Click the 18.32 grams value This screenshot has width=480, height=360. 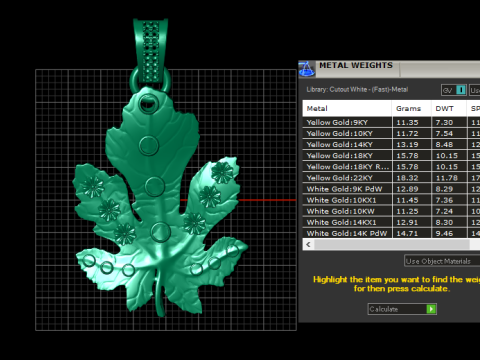407,178
